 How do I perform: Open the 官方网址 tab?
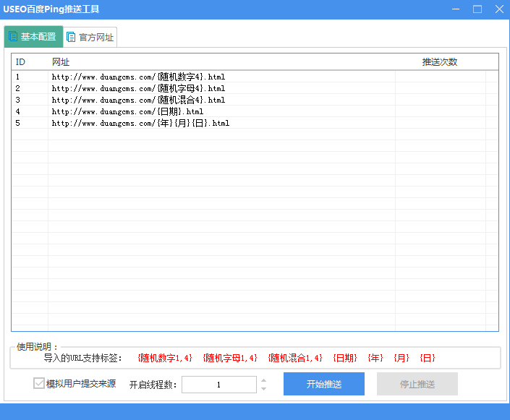click(90, 38)
